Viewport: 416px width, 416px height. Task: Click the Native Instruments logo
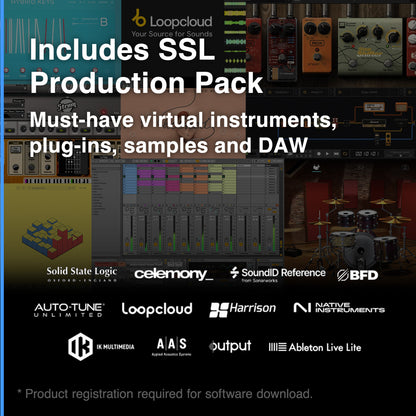pyautogui.click(x=339, y=308)
